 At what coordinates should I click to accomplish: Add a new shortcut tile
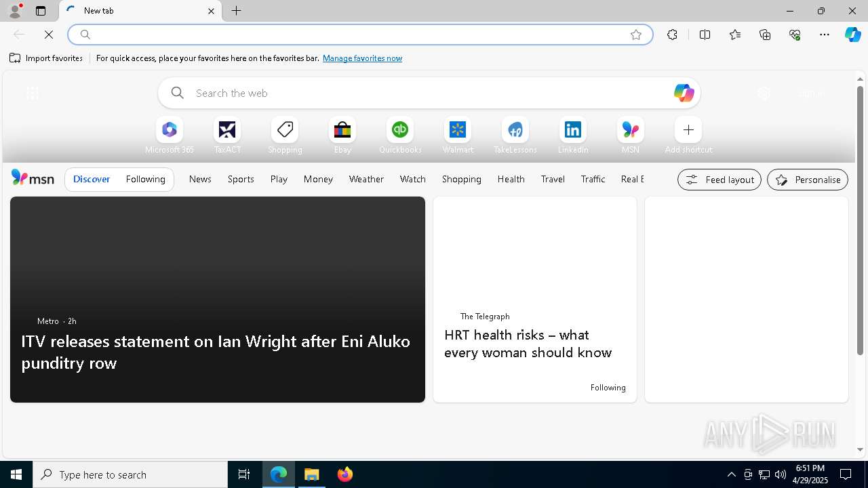[688, 136]
